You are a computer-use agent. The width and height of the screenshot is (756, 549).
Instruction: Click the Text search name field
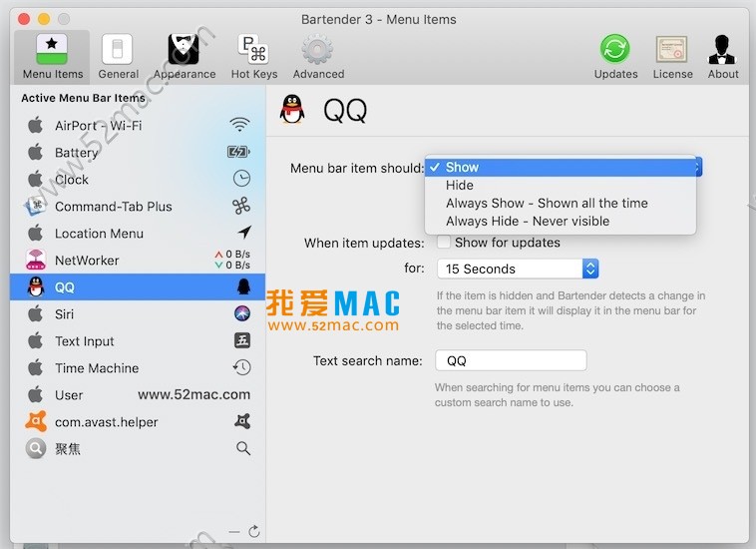(x=511, y=360)
